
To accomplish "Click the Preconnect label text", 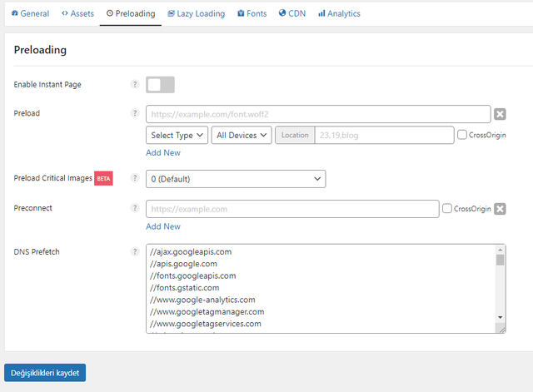I will point(33,208).
